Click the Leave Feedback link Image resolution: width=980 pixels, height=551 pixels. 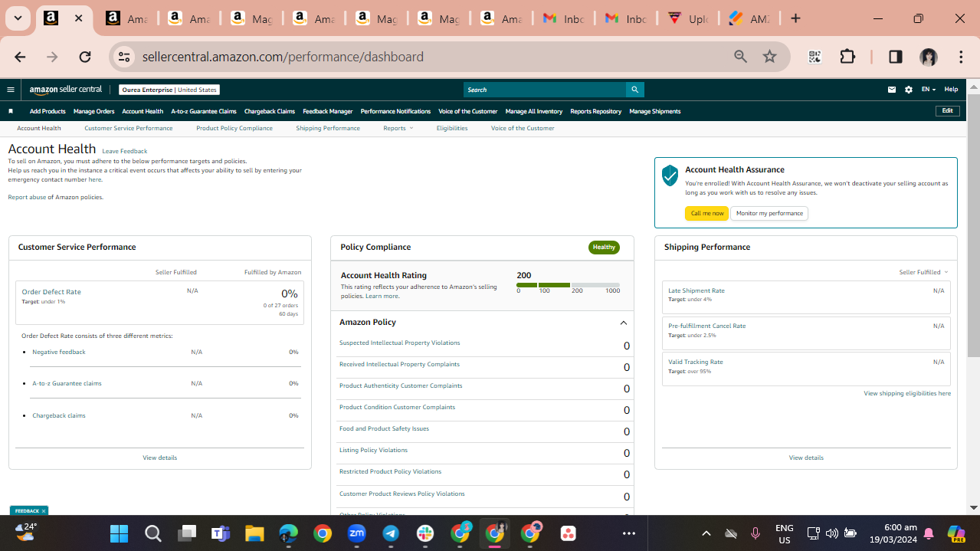(x=125, y=151)
